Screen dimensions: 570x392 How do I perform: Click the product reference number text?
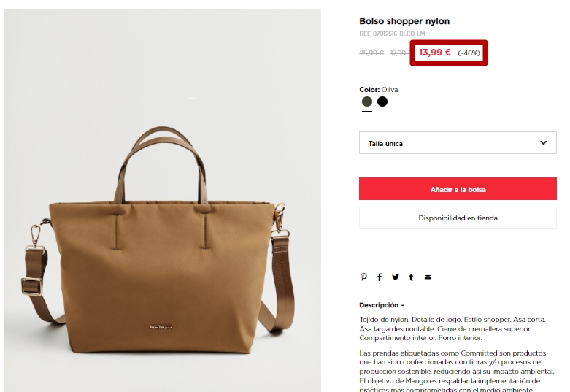[392, 34]
